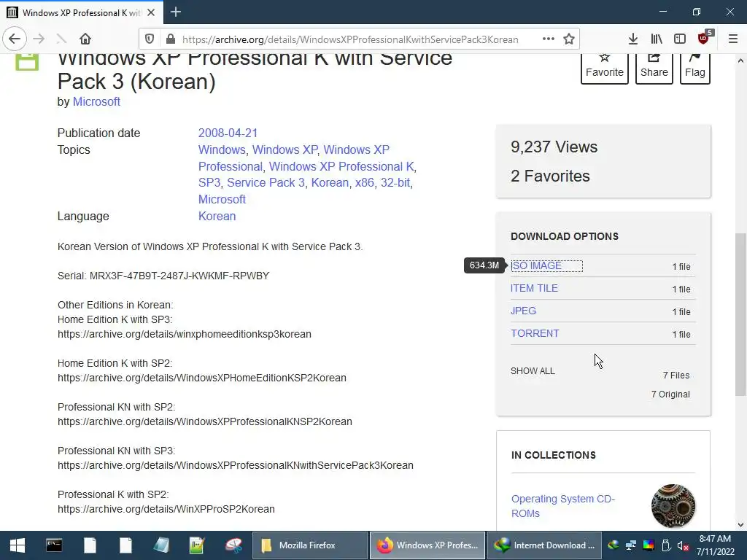Open the ITEM TILE download option
The image size is (747, 560).
534,288
